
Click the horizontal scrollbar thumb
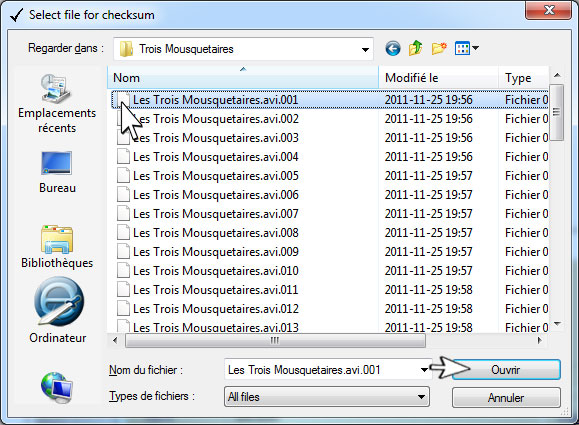[275, 340]
